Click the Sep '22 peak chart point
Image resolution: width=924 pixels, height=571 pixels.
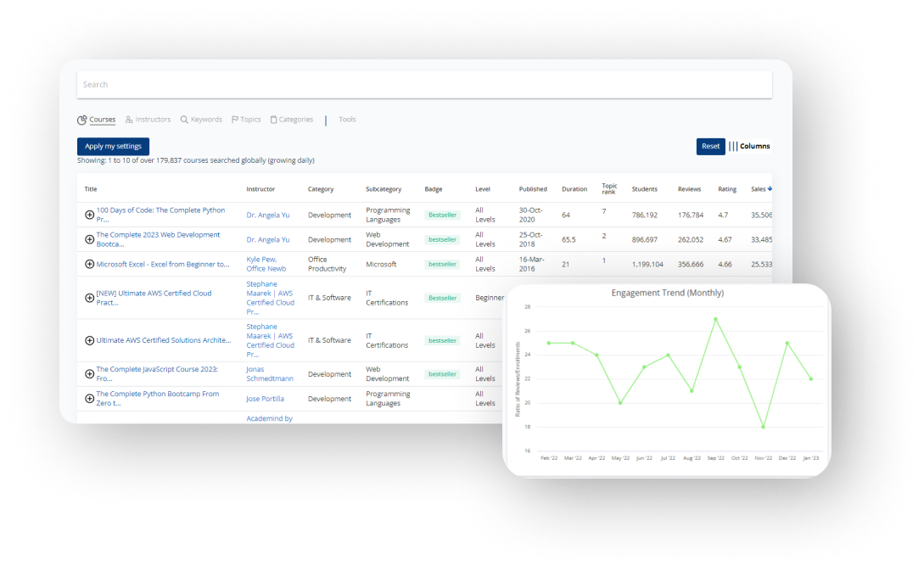(x=715, y=319)
